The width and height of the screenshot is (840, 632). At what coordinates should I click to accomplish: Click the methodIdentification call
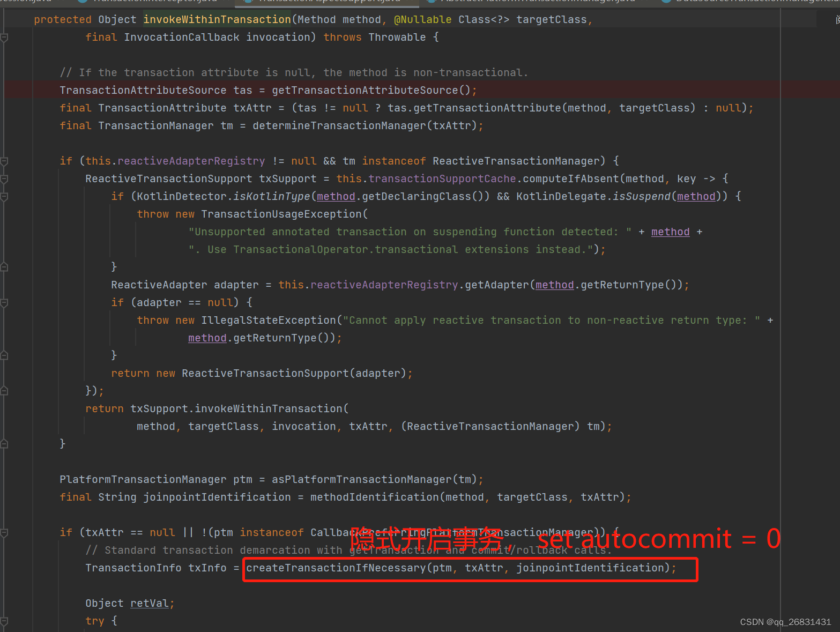[375, 497]
